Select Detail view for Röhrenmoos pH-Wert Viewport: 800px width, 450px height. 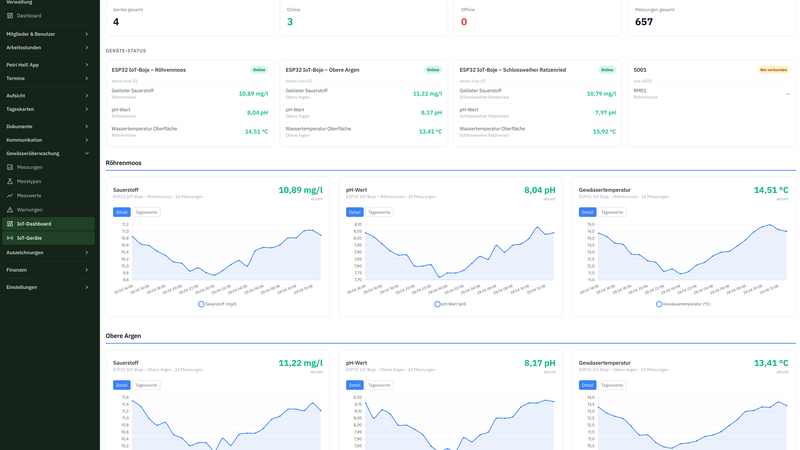pos(355,212)
